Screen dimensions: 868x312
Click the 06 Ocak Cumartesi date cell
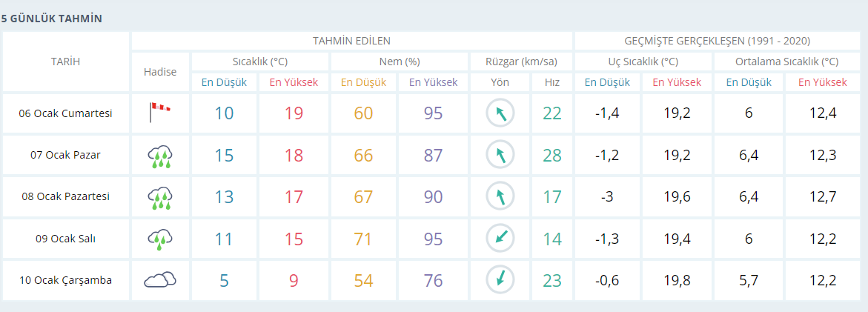65,113
